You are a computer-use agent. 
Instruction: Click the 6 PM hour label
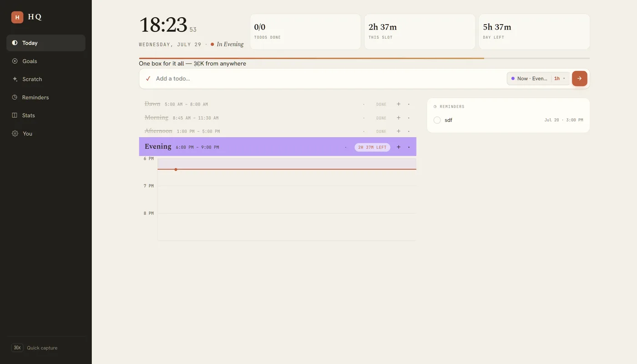[x=149, y=158]
